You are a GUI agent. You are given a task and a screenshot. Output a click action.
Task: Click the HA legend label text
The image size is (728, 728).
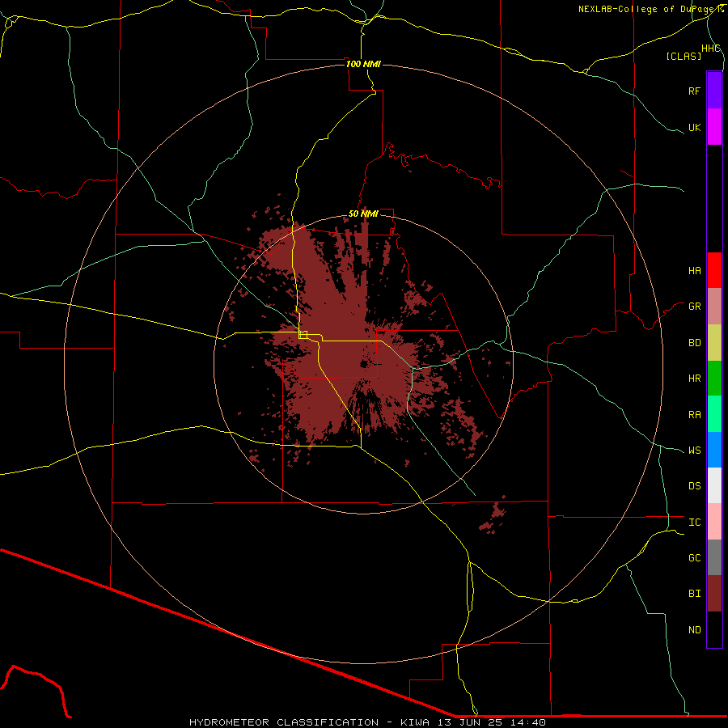(x=694, y=271)
